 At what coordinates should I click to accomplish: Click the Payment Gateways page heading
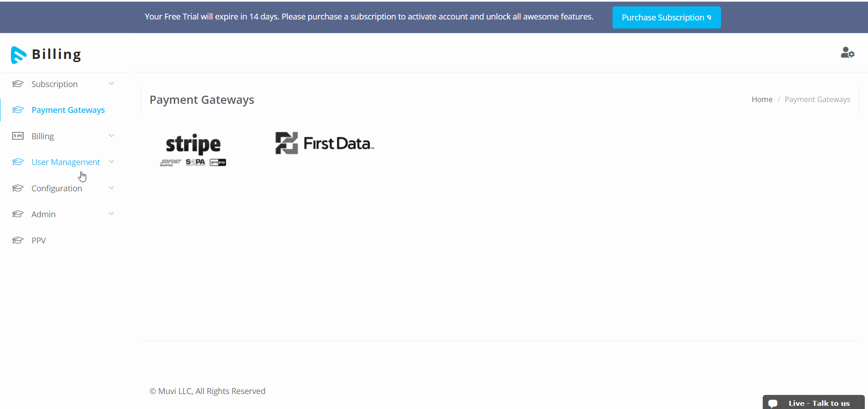tap(202, 100)
